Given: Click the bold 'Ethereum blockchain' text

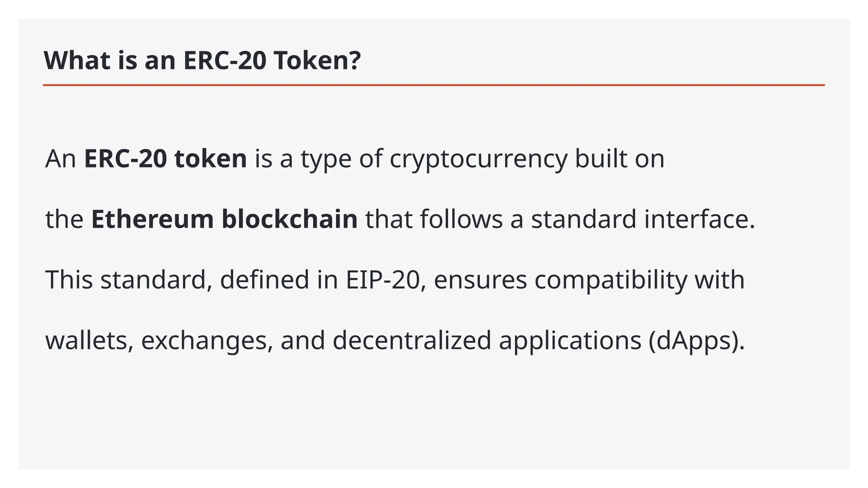Looking at the screenshot, I should click(x=224, y=219).
